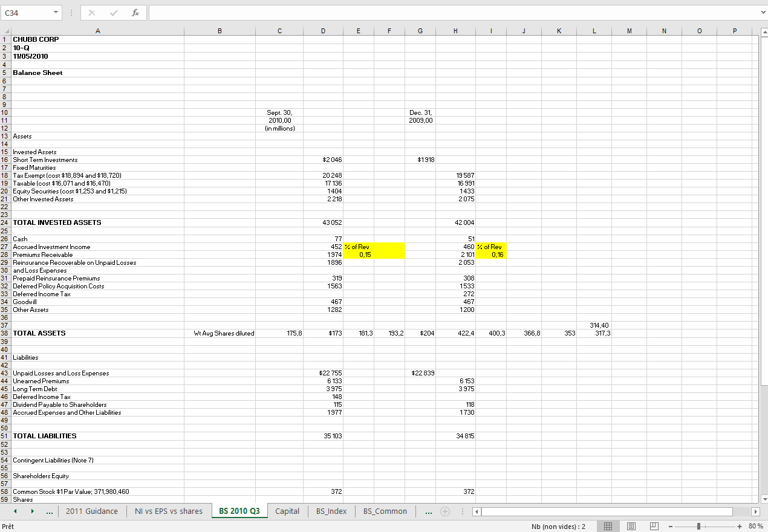Switch to Page Break Preview icon
Image resolution: width=768 pixels, height=532 pixels.
point(654,526)
